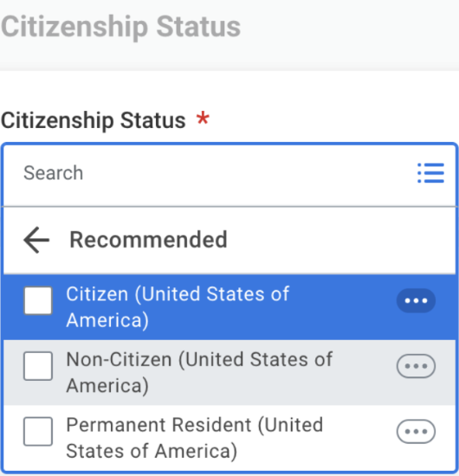Open ellipsis menu for Permanent Resident option
Image resolution: width=459 pixels, height=476 pixels.
click(x=416, y=431)
